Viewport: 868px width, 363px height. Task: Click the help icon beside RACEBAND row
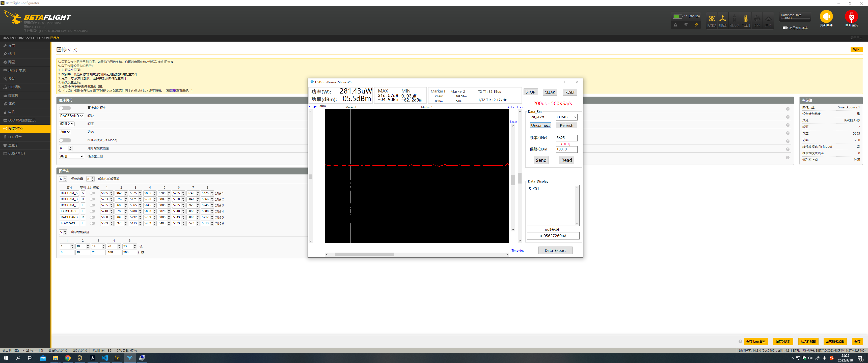coord(788,117)
